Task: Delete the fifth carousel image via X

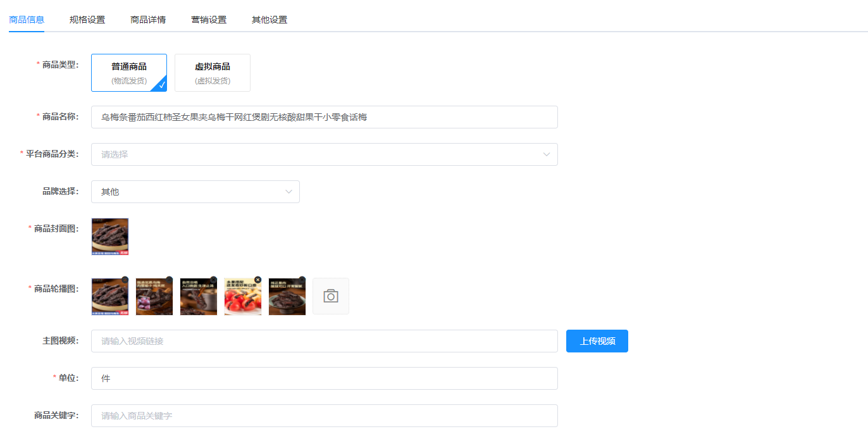Action: pyautogui.click(x=302, y=280)
